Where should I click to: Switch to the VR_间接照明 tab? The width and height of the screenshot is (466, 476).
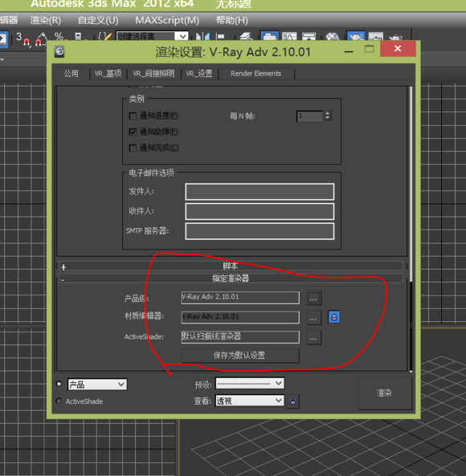(x=153, y=74)
